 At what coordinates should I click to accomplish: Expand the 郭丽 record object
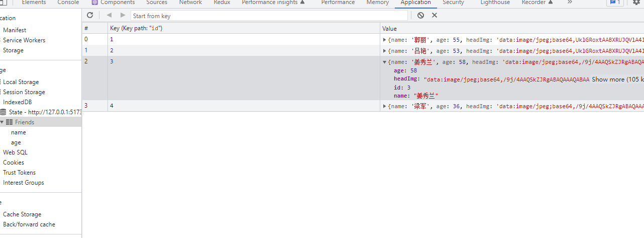tap(385, 39)
